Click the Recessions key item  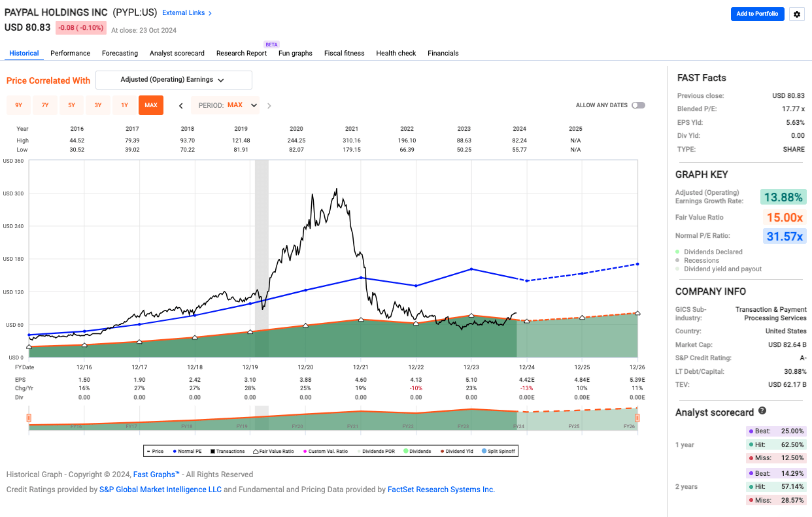[697, 260]
